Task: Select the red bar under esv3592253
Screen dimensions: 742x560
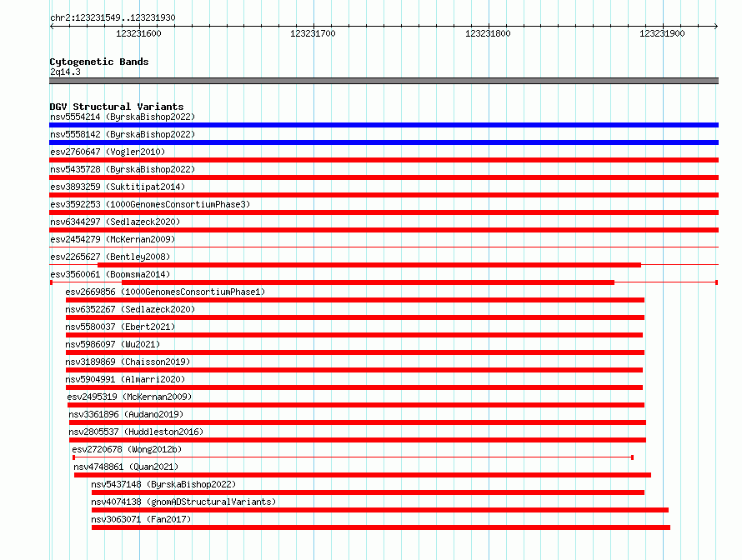Action: 384,212
